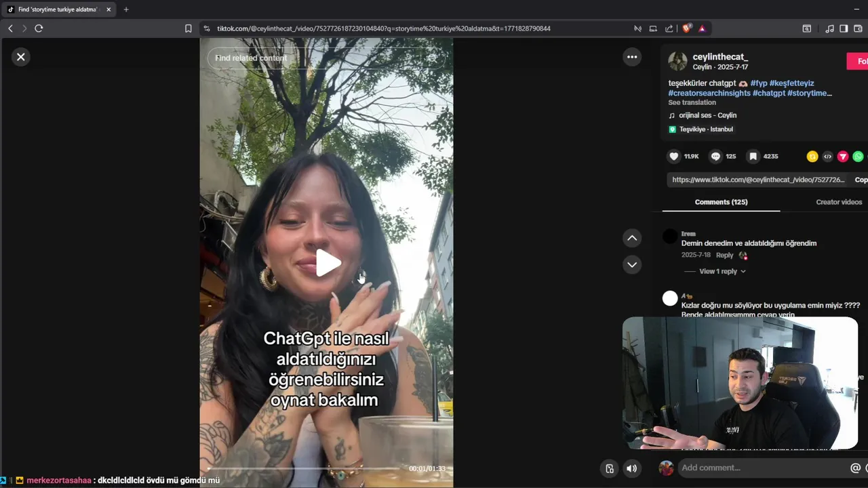
Task: Reply to Irem's comment
Action: [724, 256]
